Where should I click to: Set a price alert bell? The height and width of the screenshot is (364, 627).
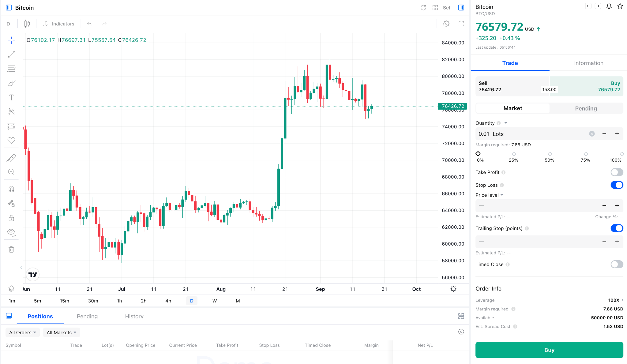pos(609,6)
